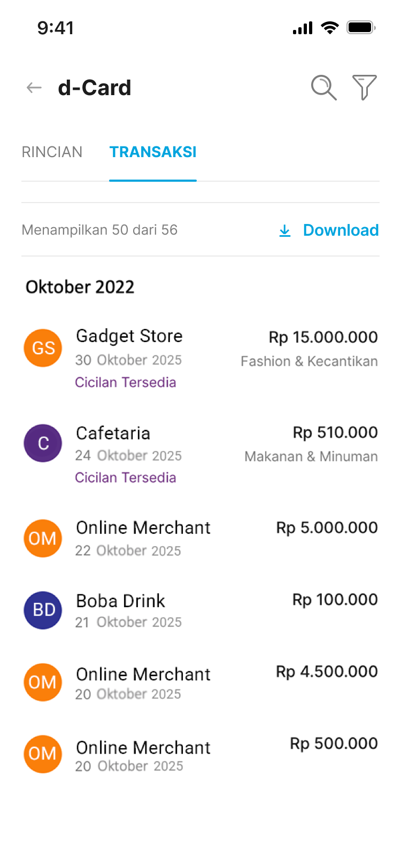Tap the OM avatar dated 22 Oktober
The image size is (401, 868).
pos(43,538)
